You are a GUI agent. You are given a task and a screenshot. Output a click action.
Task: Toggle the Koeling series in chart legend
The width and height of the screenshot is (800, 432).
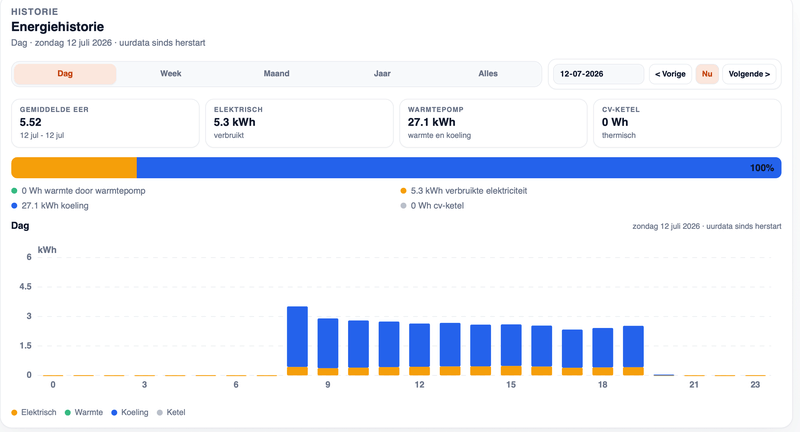pos(130,412)
